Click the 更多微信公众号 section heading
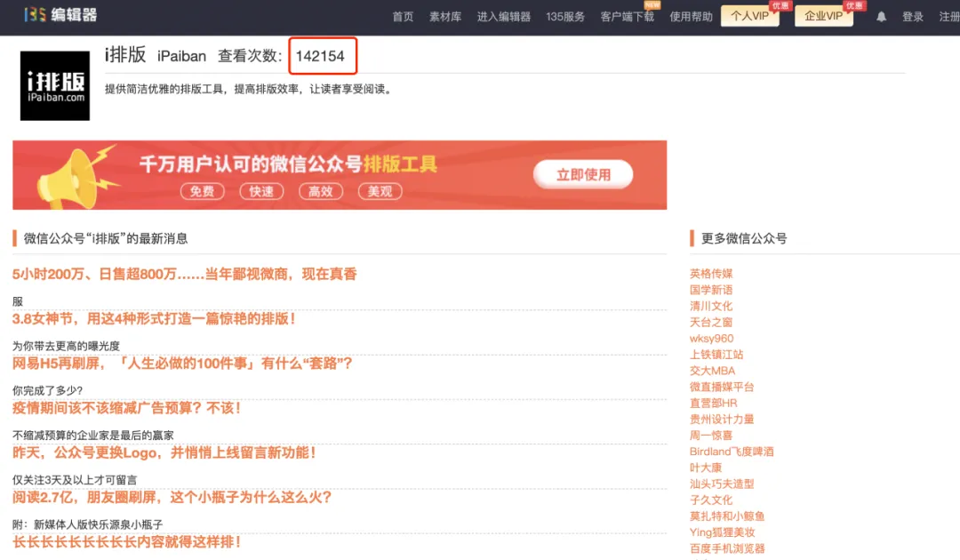Image resolution: width=960 pixels, height=560 pixels. click(x=744, y=239)
